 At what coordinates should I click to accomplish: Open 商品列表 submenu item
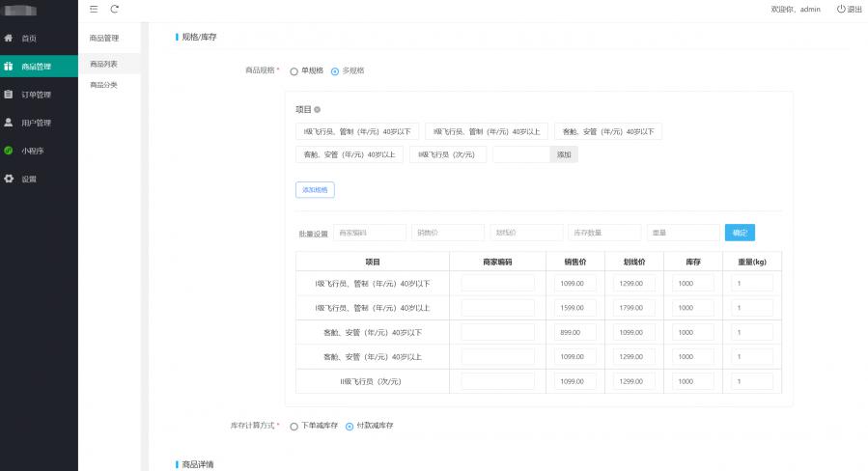103,64
